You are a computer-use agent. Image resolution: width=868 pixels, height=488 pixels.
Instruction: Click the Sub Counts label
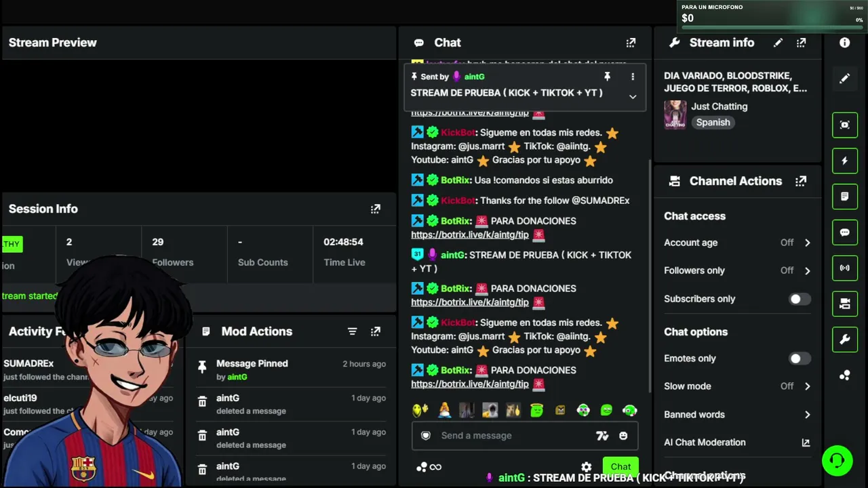click(262, 262)
